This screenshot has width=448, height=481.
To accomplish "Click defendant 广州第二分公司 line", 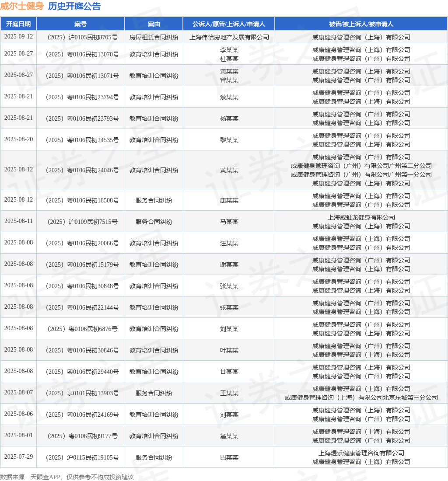I will click(361, 166).
